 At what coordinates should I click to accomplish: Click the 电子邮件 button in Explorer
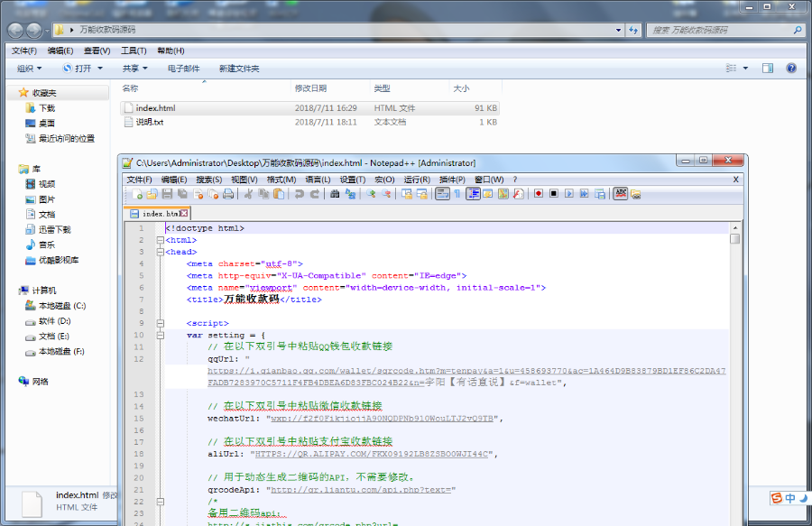184,69
